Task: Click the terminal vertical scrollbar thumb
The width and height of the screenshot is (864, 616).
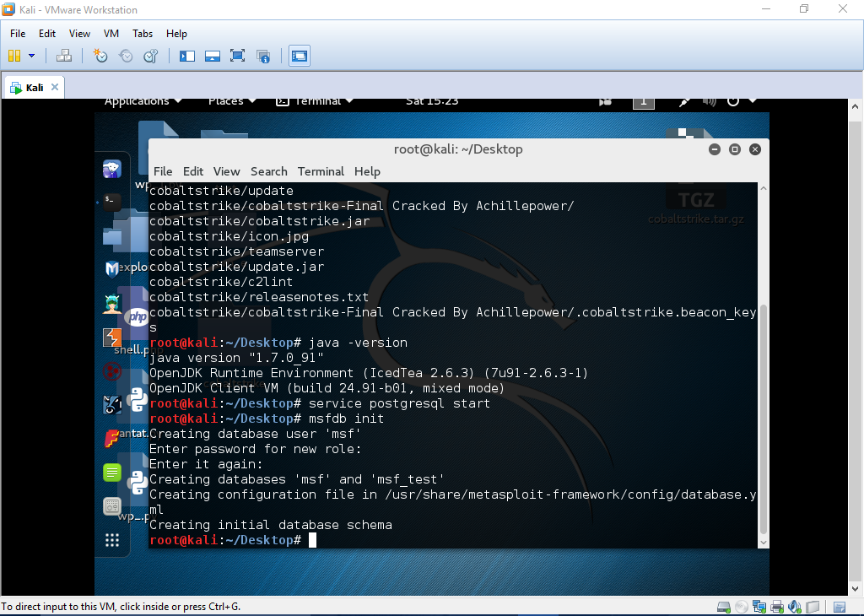Action: [763, 419]
